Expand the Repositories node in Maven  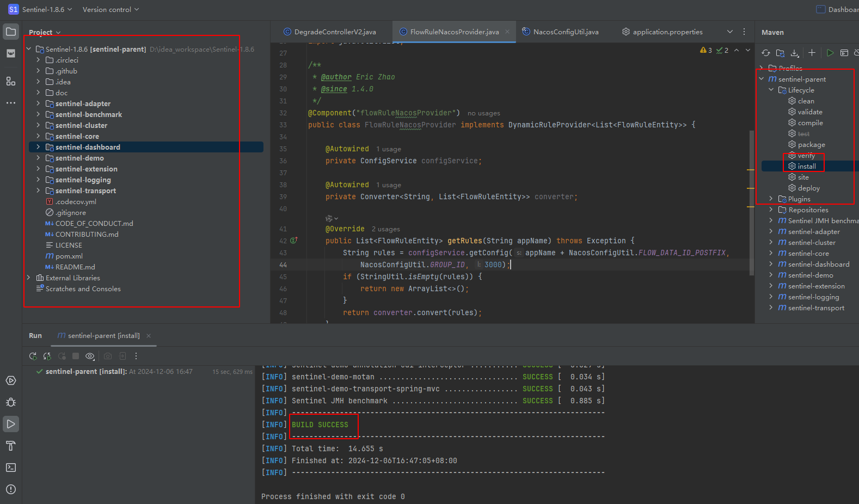coord(771,210)
